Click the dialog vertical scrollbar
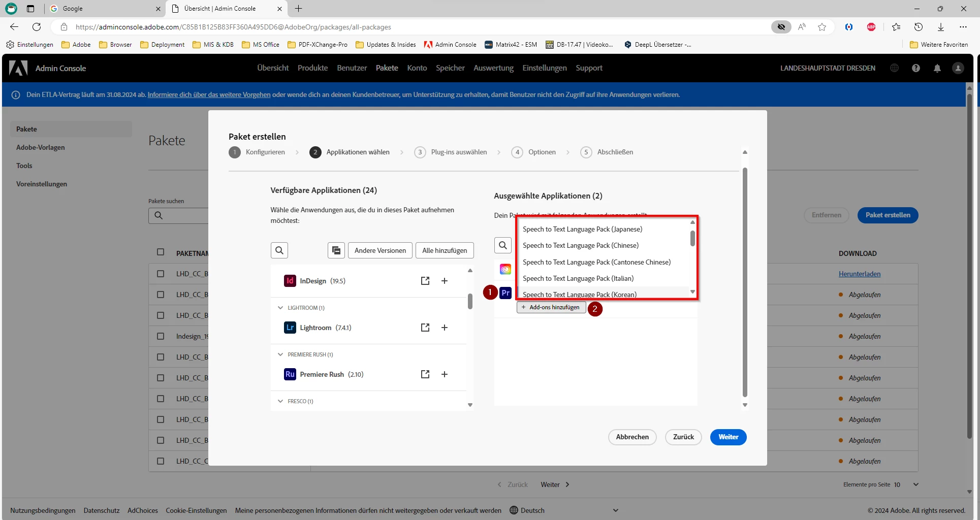The width and height of the screenshot is (980, 520). coord(745,282)
